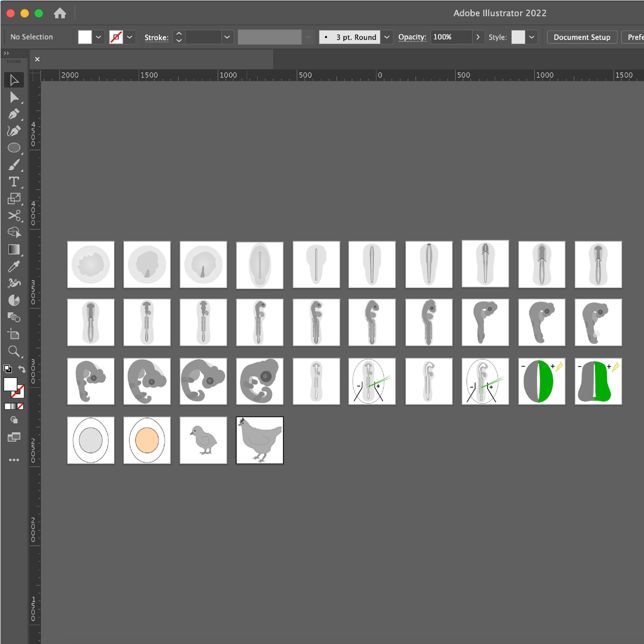This screenshot has width=644, height=644.
Task: Apply solid Color mode button
Action: (7, 406)
